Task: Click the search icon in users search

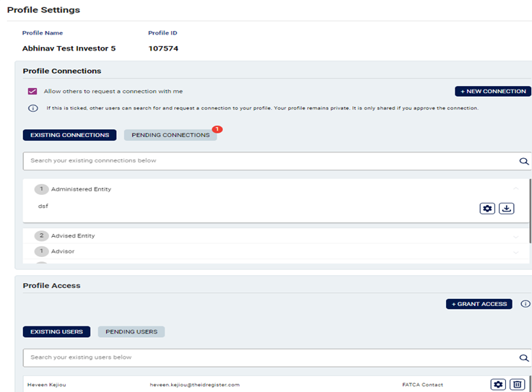Action: tap(524, 358)
